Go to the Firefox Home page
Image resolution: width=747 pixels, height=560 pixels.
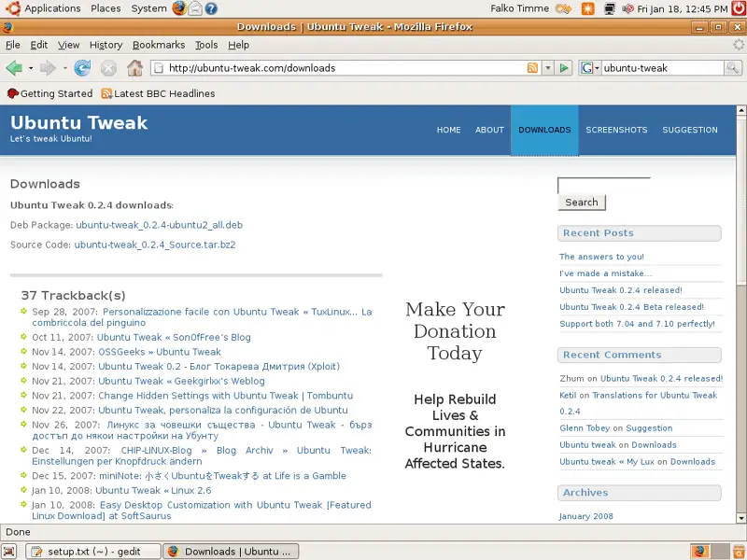click(x=134, y=68)
